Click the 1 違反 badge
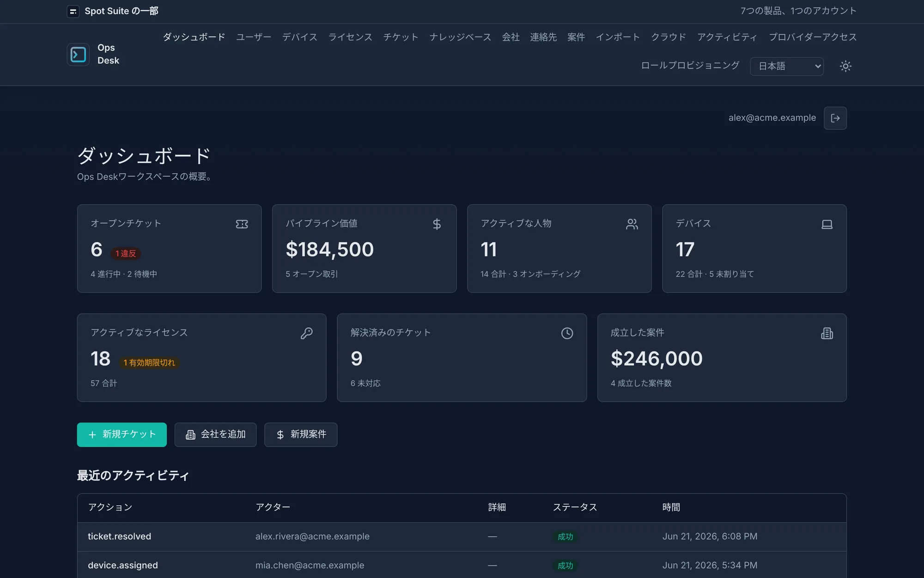The image size is (924, 578). [x=126, y=253]
